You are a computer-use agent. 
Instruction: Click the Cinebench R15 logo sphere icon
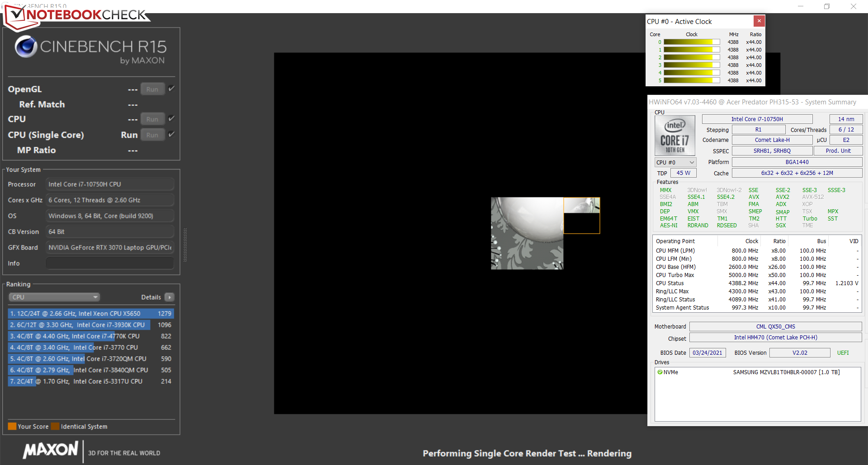tap(26, 47)
